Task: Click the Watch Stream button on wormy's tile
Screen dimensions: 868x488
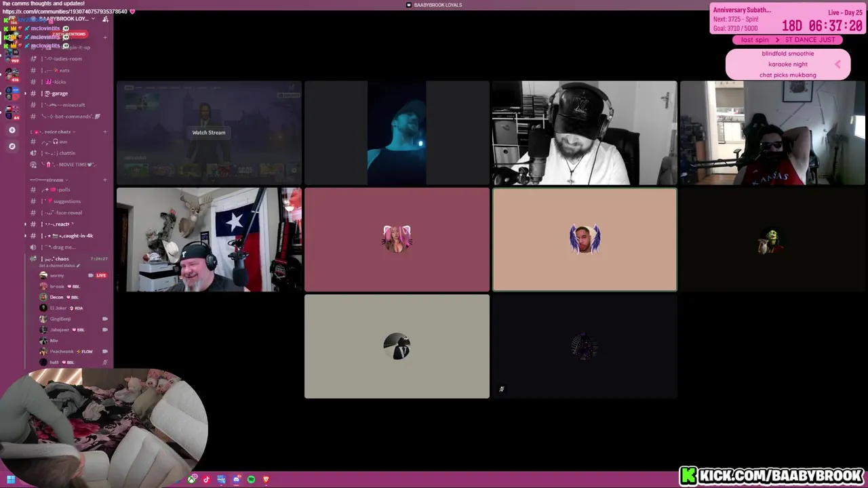Action: point(208,132)
